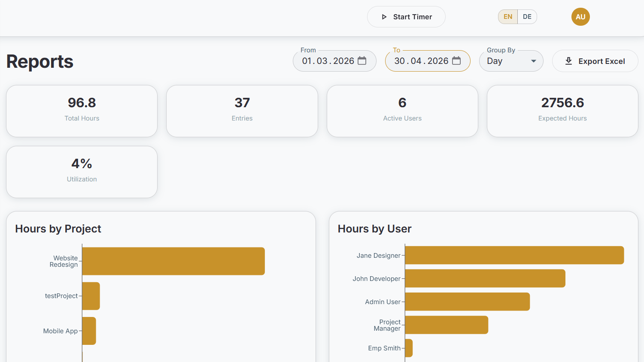Viewport: 644px width, 362px height.
Task: Click the testProject axis label
Action: [x=61, y=296]
